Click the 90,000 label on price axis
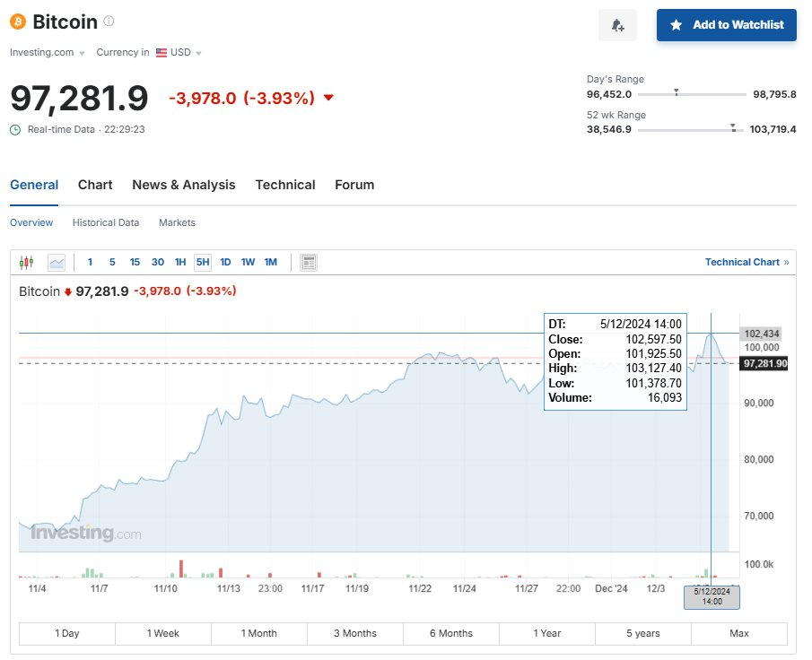This screenshot has width=812, height=660. (759, 404)
